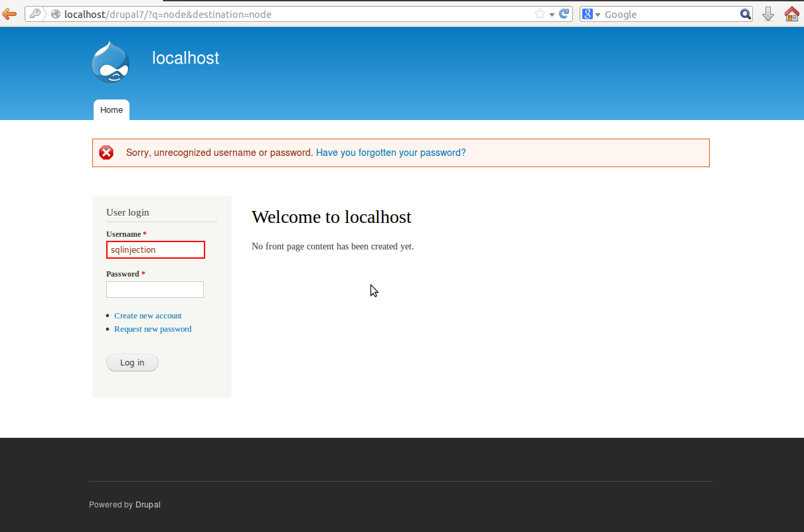Image resolution: width=804 pixels, height=532 pixels.
Task: Open the Google search engine dropdown
Action: pos(596,13)
